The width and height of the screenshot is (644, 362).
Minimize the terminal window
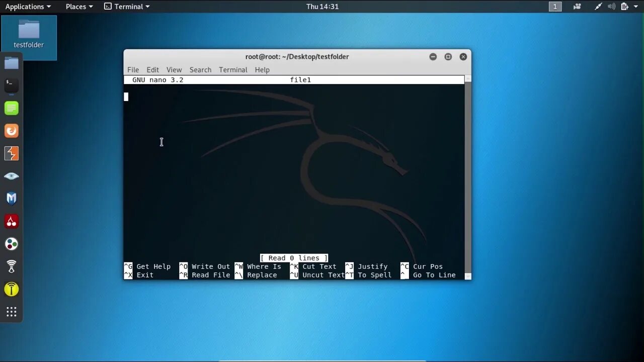click(x=433, y=57)
